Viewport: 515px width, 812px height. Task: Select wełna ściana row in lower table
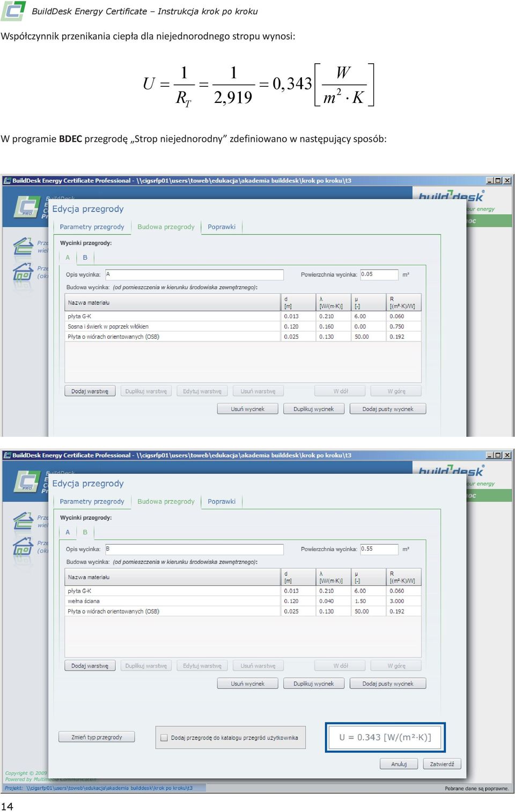(x=243, y=601)
